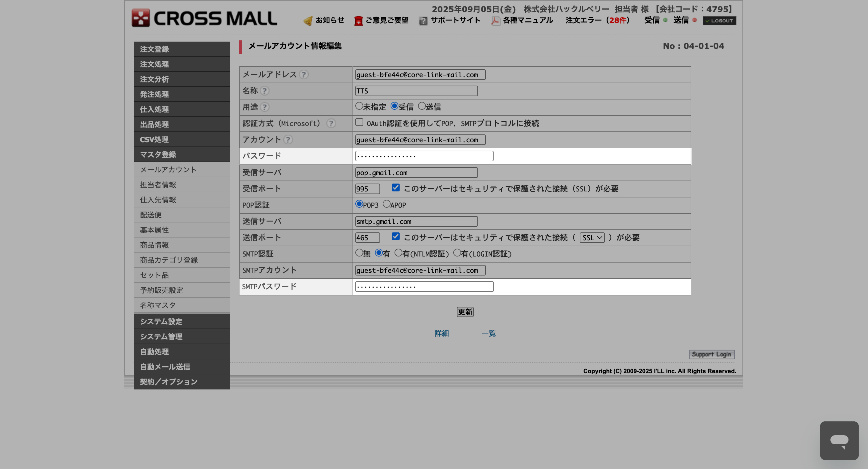Expand the 自動処理 menu
This screenshot has height=469, width=868.
(x=182, y=352)
